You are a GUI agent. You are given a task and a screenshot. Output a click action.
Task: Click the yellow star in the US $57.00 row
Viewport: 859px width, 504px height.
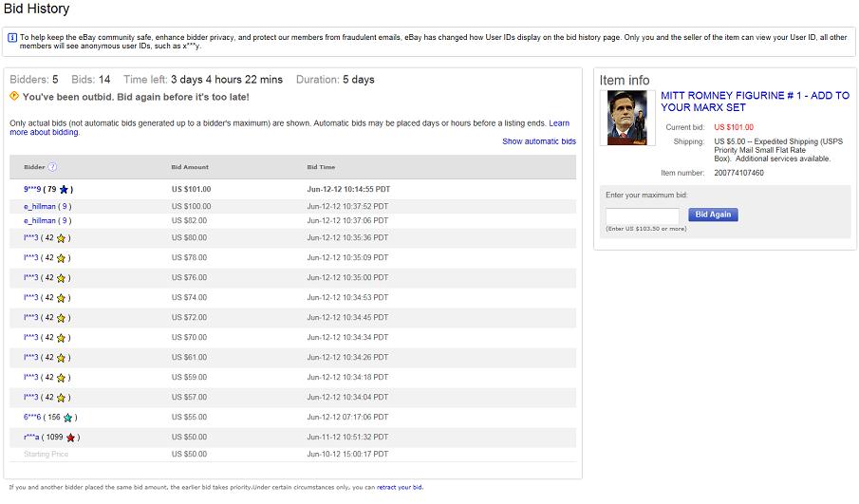61,398
